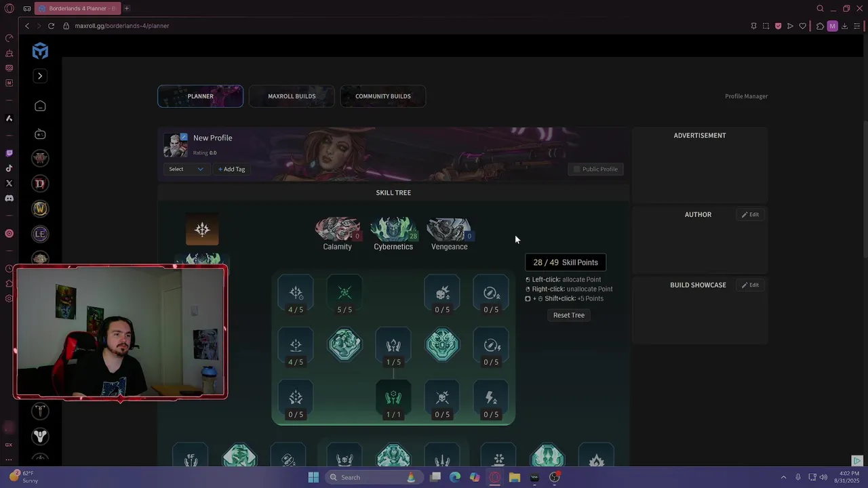868x488 pixels.
Task: Open the Profile Manager link
Action: click(746, 96)
